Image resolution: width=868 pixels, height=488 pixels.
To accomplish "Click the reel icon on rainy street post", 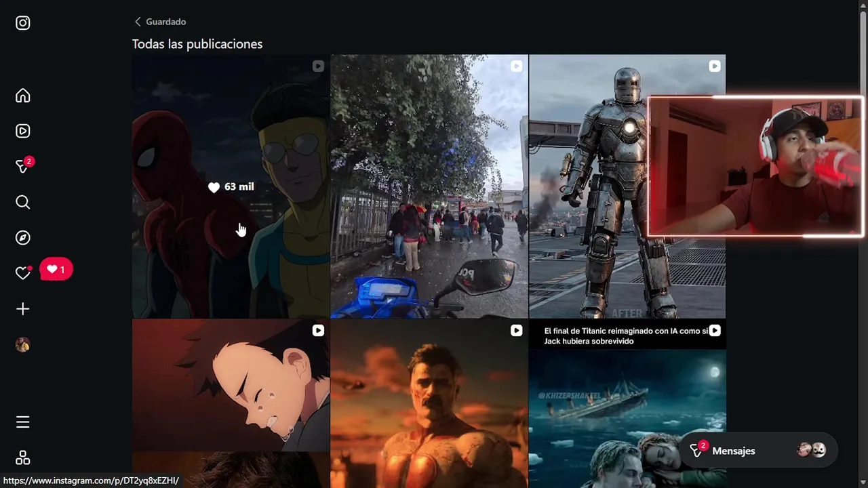I will coord(516,66).
